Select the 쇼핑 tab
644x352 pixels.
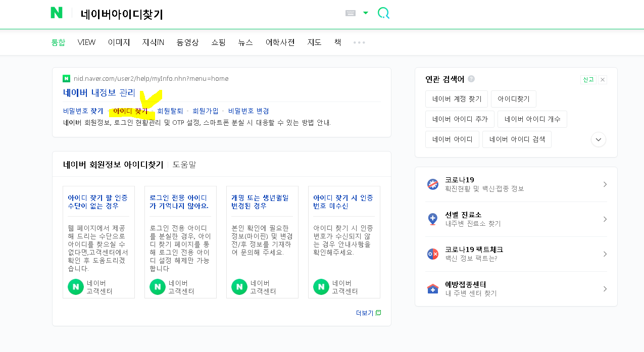coord(218,42)
